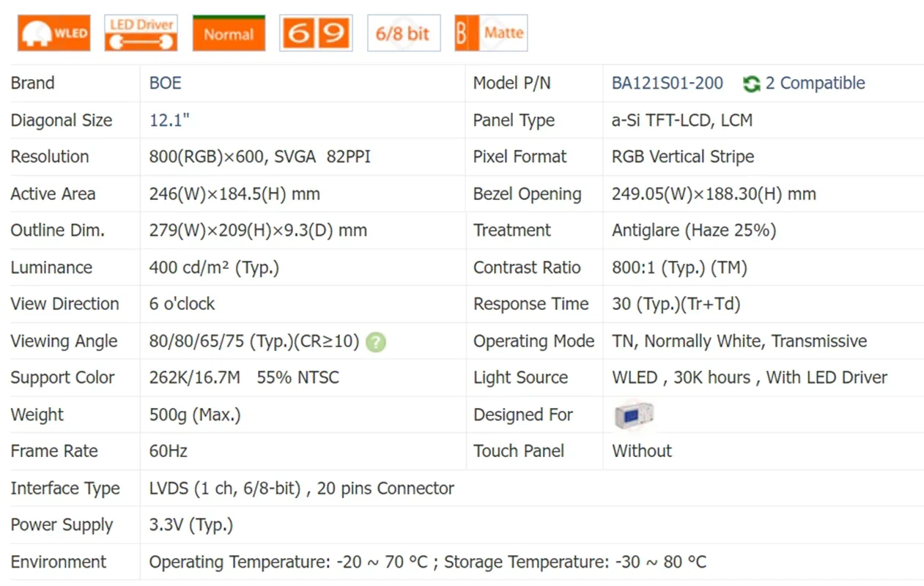Open the Designed For device thumbnail
Viewport: 924px width, 586px height.
pos(634,415)
